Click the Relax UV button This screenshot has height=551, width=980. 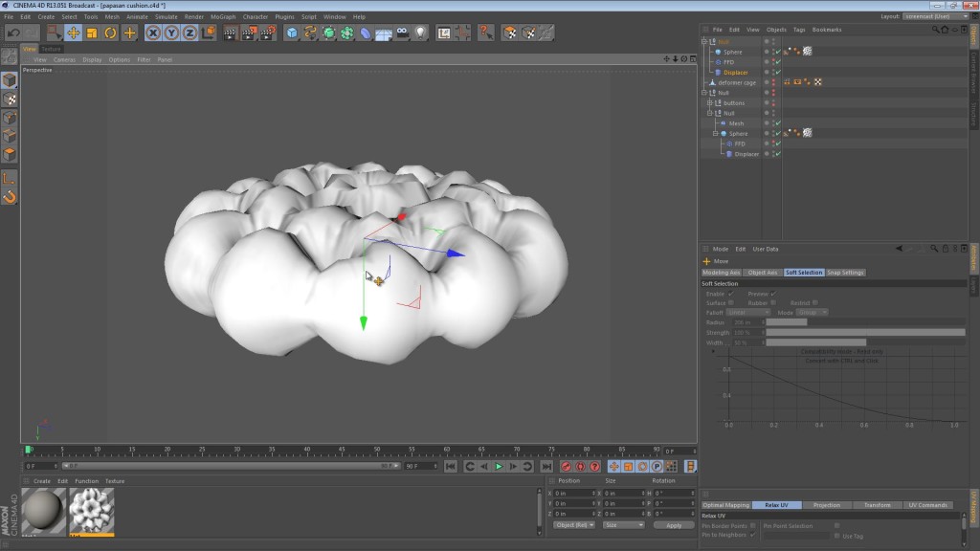pos(776,505)
